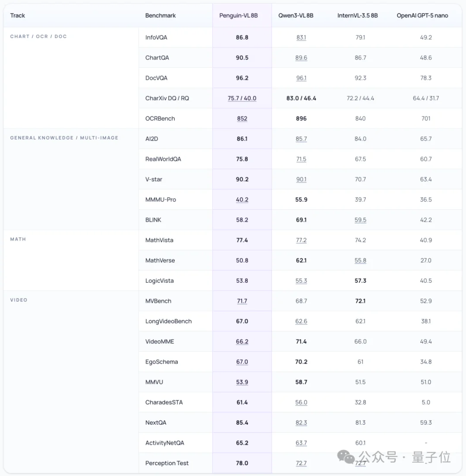This screenshot has width=466, height=476.
Task: Click the Track column header
Action: pos(18,16)
